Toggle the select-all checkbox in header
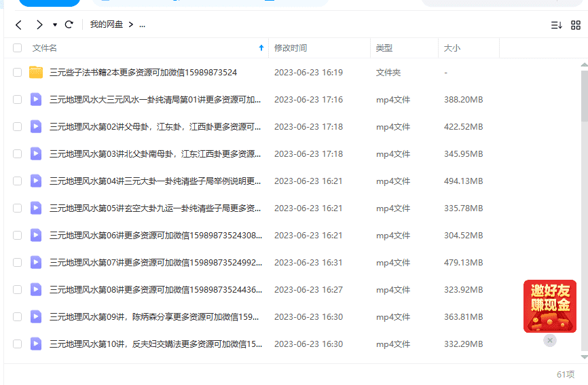Screen dimensions: 588x385 18,48
